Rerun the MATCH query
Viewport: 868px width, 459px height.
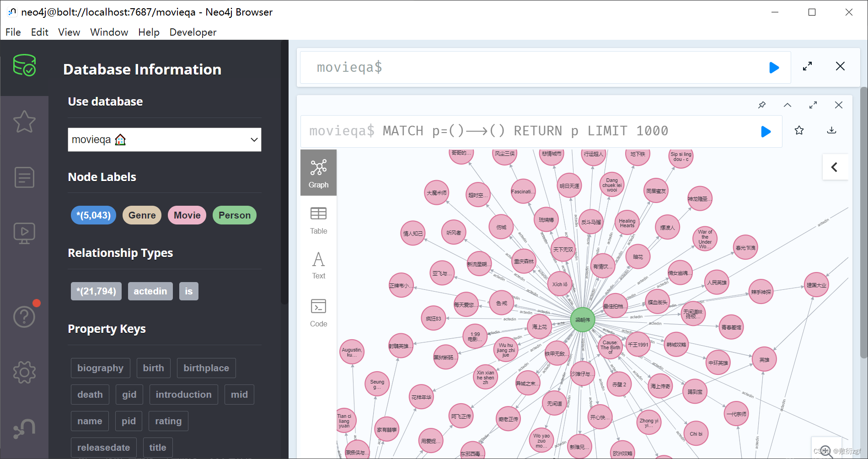pos(766,132)
